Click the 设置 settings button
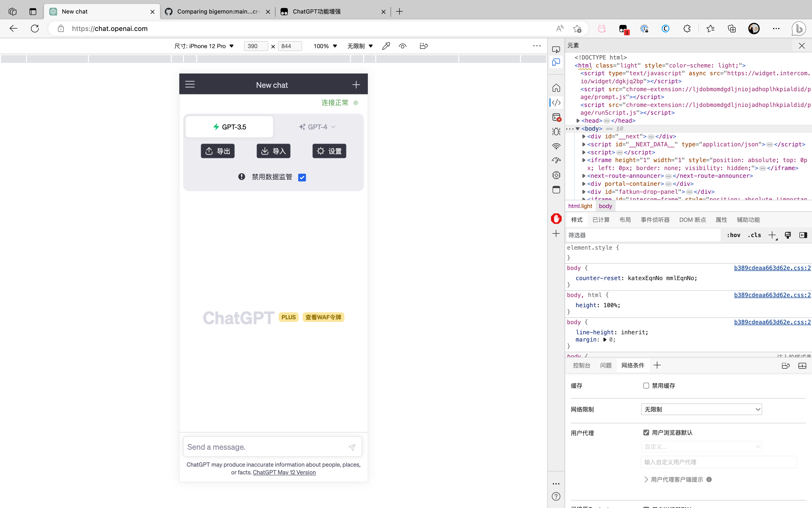This screenshot has width=812, height=508. click(329, 151)
